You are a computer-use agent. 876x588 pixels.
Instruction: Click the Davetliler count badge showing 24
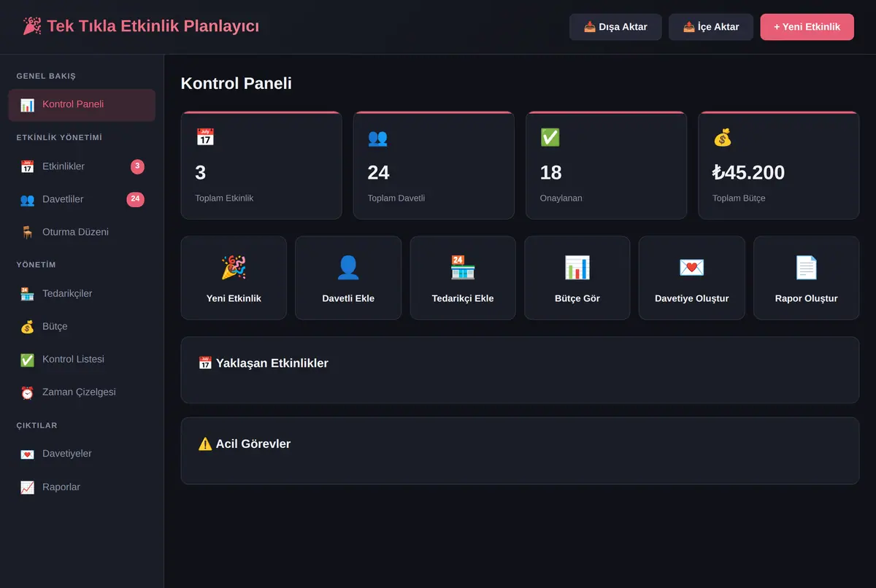pos(135,199)
